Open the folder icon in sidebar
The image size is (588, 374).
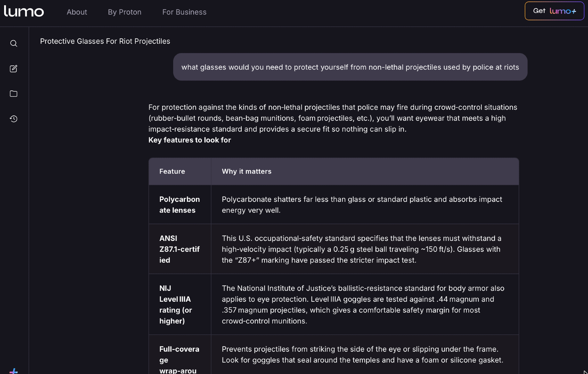coord(14,94)
